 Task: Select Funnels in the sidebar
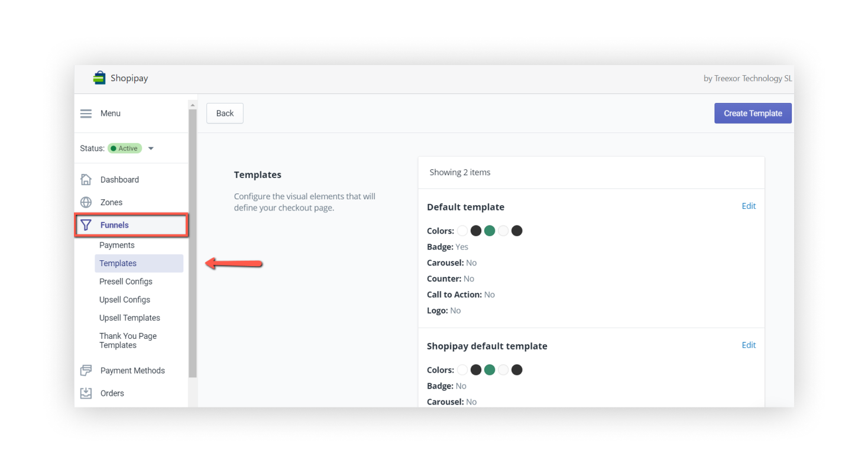[131, 225]
